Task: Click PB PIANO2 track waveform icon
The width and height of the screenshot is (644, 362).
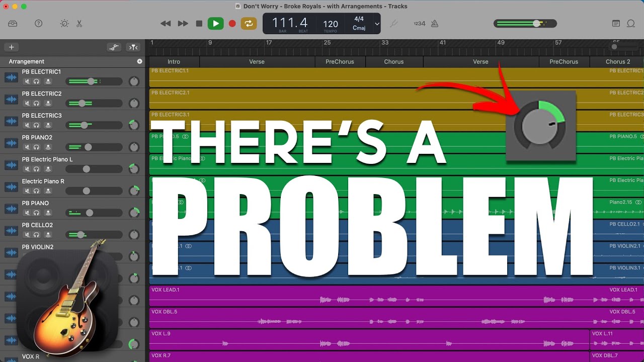Action: pos(11,143)
